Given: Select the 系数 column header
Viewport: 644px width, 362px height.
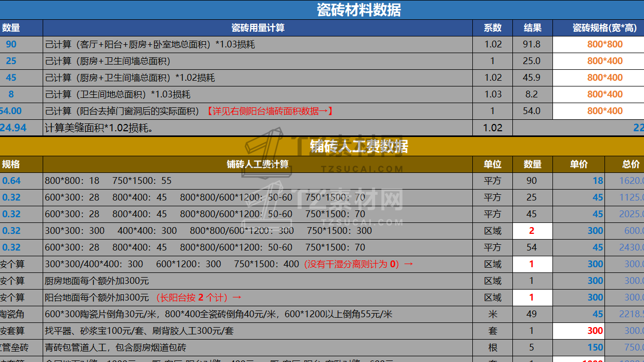Looking at the screenshot, I should tap(493, 28).
